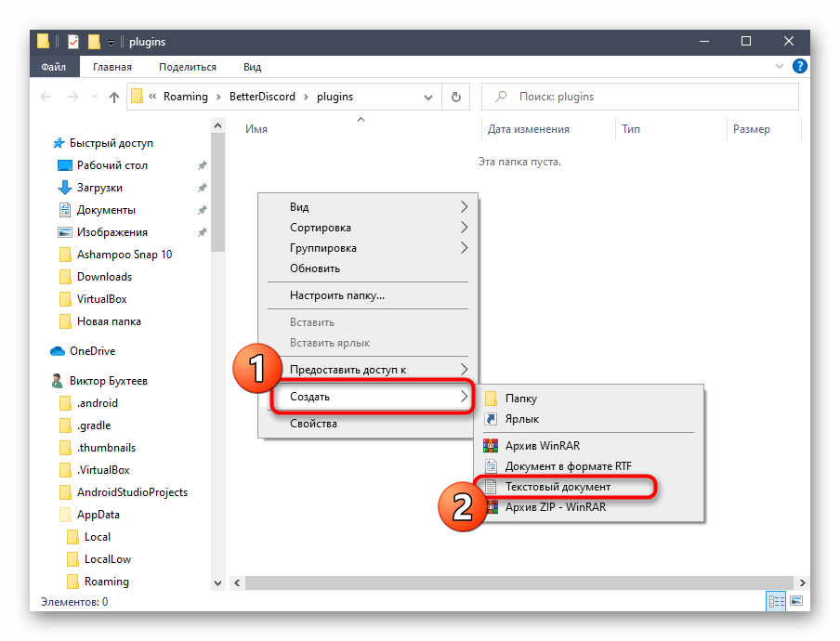The height and width of the screenshot is (641, 840).
Task: Open address bar history dropdown
Action: tap(428, 98)
